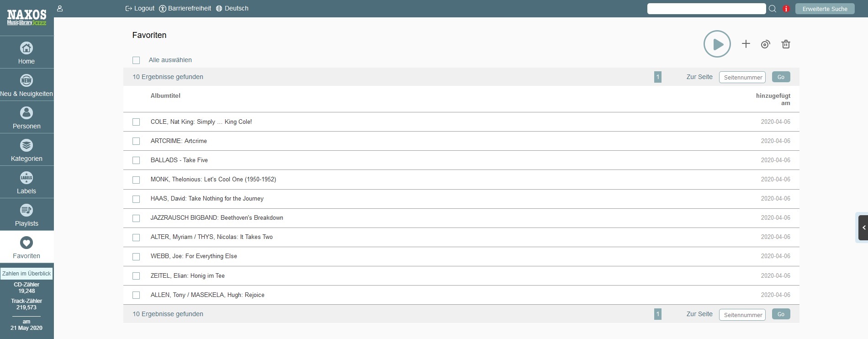
Task: Go to Home in sidebar
Action: click(26, 53)
